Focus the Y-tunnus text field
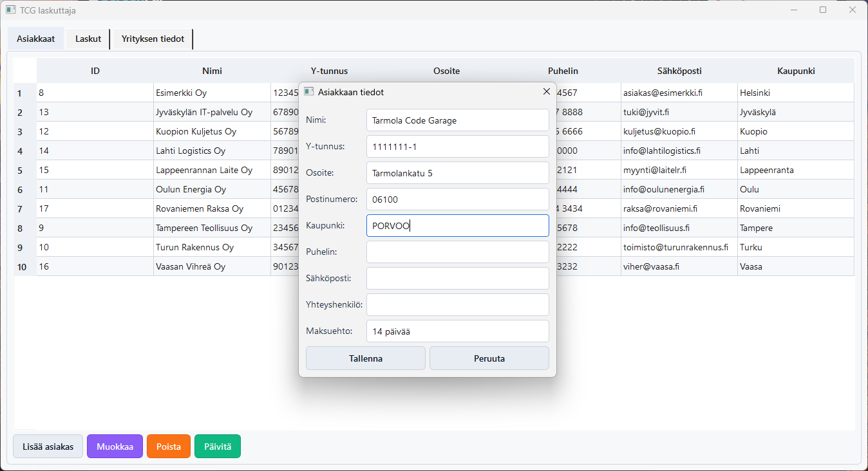The image size is (868, 471). pos(457,147)
